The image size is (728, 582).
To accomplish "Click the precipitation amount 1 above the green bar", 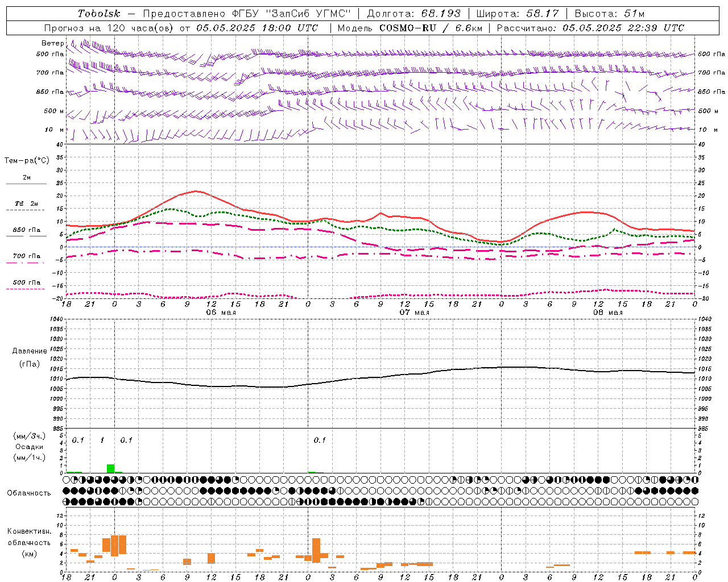I will tap(102, 440).
